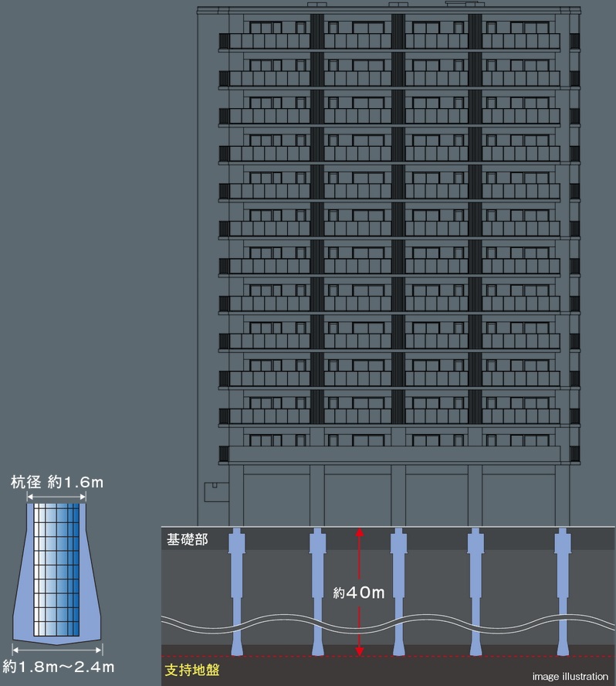Click the blue gridded pile cross-section diagram

tap(58, 570)
